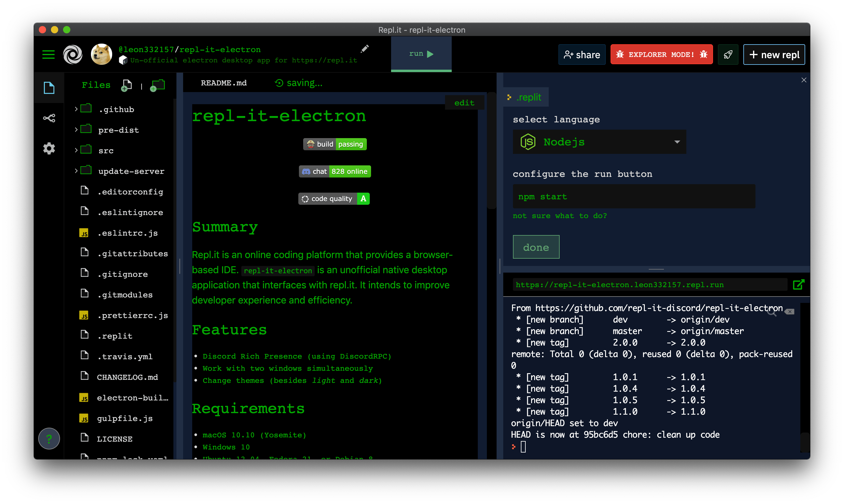Click the done button
This screenshot has width=844, height=504.
coord(536,247)
